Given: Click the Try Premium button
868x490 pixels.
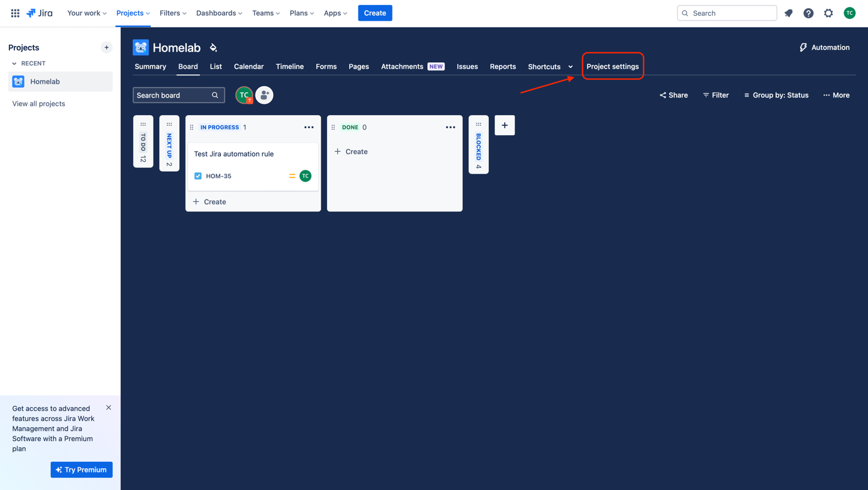Looking at the screenshot, I should [x=82, y=470].
